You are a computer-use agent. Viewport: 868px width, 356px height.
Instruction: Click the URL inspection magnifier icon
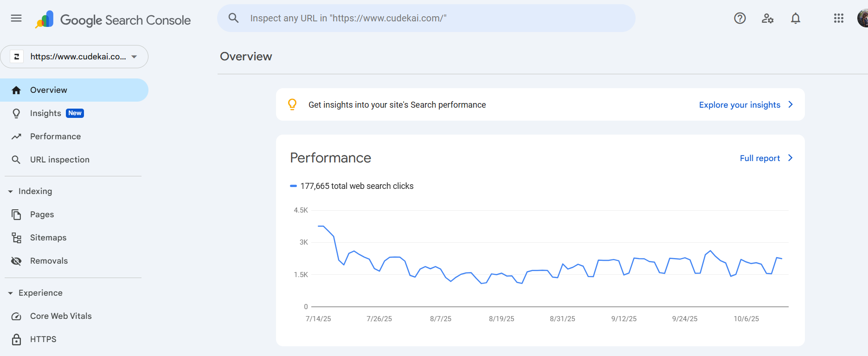pos(16,160)
